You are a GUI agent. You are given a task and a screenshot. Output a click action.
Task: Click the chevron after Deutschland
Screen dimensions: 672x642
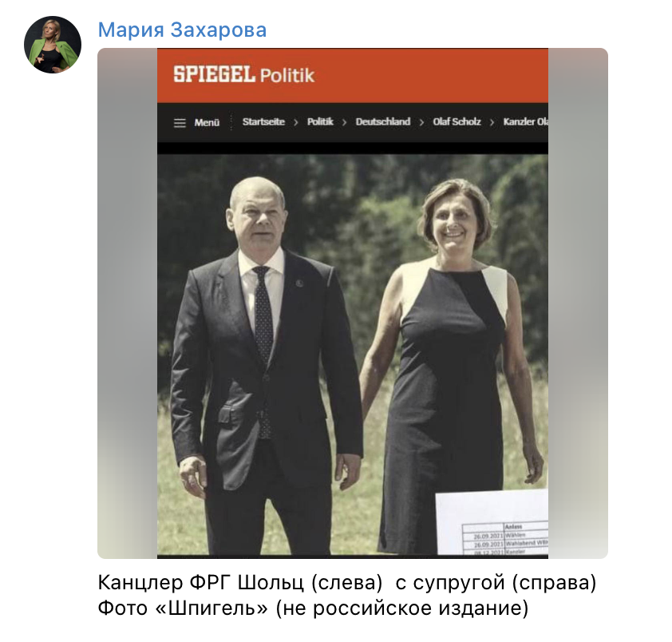pos(421,123)
